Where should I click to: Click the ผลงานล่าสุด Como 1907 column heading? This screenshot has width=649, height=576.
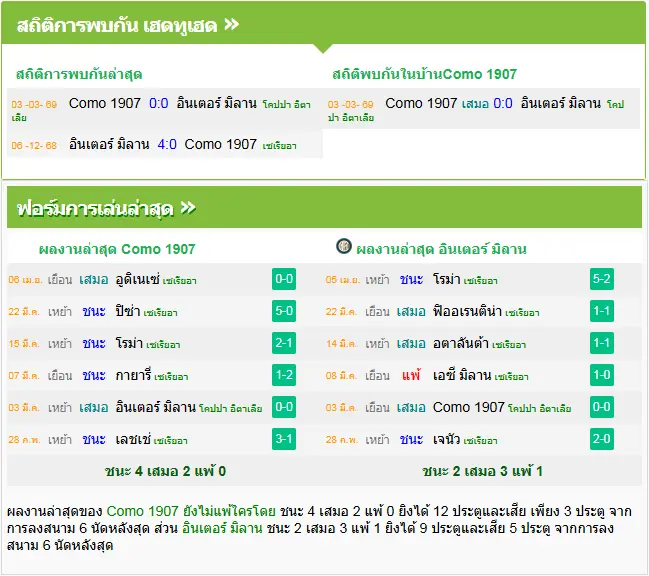pyautogui.click(x=117, y=249)
